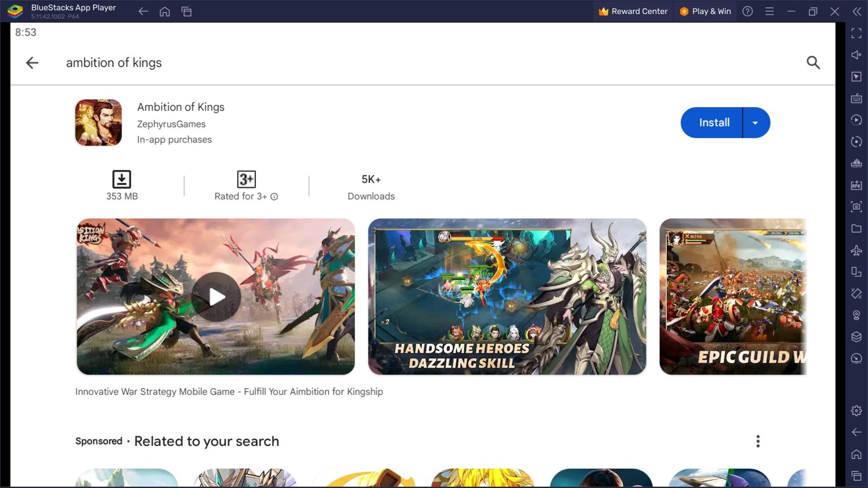Go to BlueStacks home from title bar
The image size is (868, 488).
point(165,11)
